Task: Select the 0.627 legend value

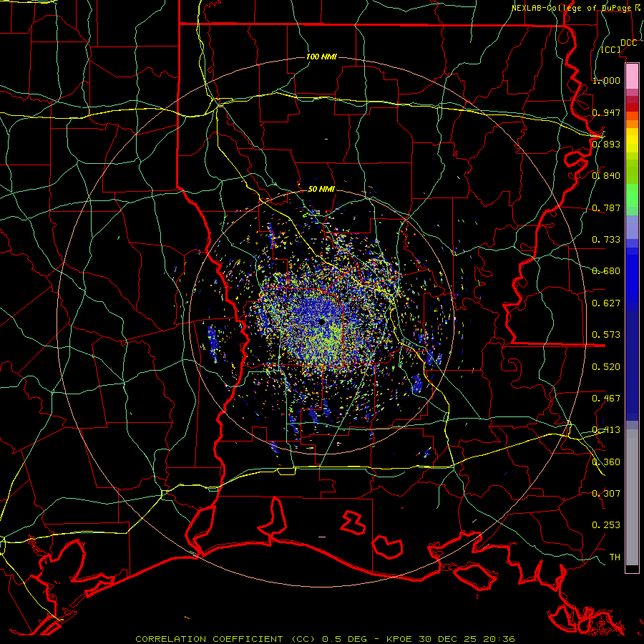Action: coord(606,303)
